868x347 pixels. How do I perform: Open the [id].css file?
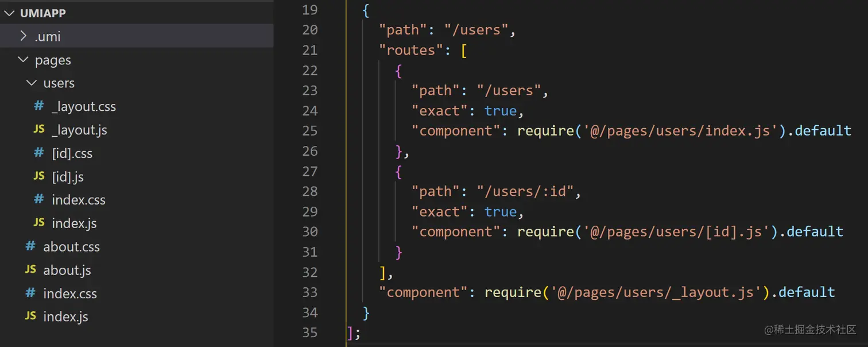pyautogui.click(x=72, y=153)
